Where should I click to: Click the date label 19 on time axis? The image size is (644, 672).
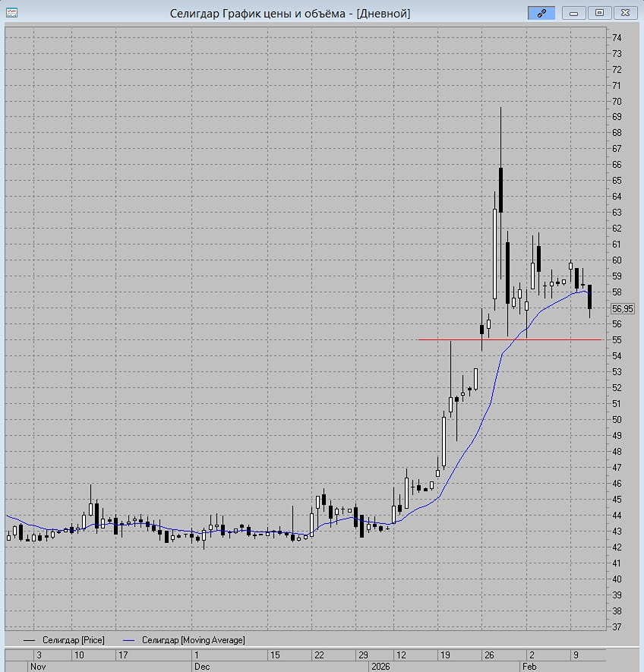[x=445, y=655]
